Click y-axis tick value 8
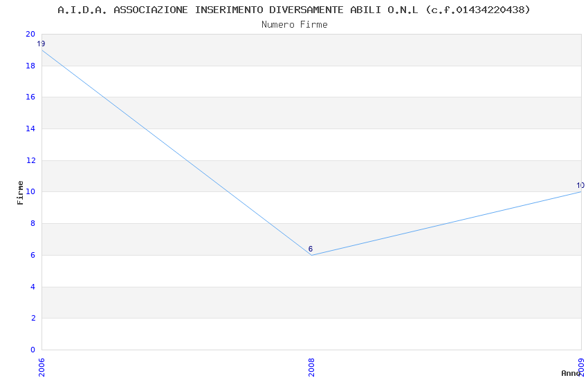The height and width of the screenshot is (380, 588). click(x=33, y=223)
